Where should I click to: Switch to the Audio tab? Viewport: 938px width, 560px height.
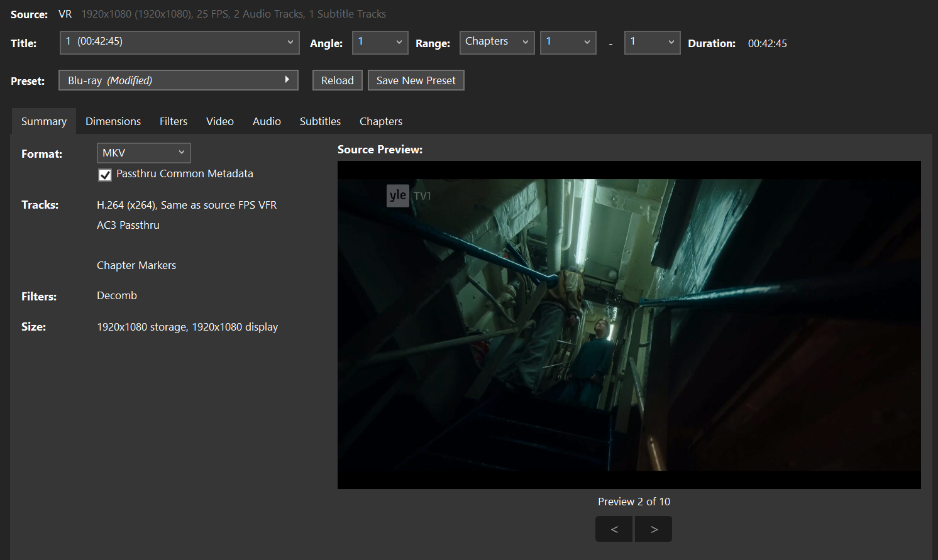point(267,121)
